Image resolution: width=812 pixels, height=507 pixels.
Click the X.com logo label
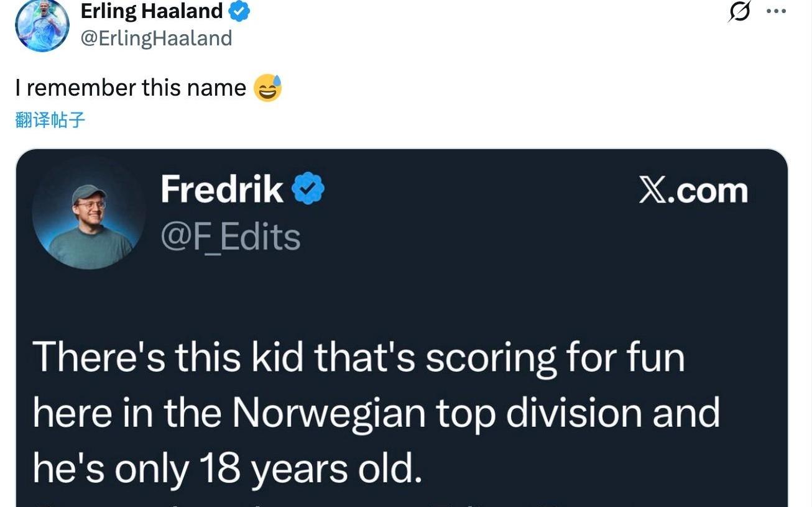tap(693, 190)
